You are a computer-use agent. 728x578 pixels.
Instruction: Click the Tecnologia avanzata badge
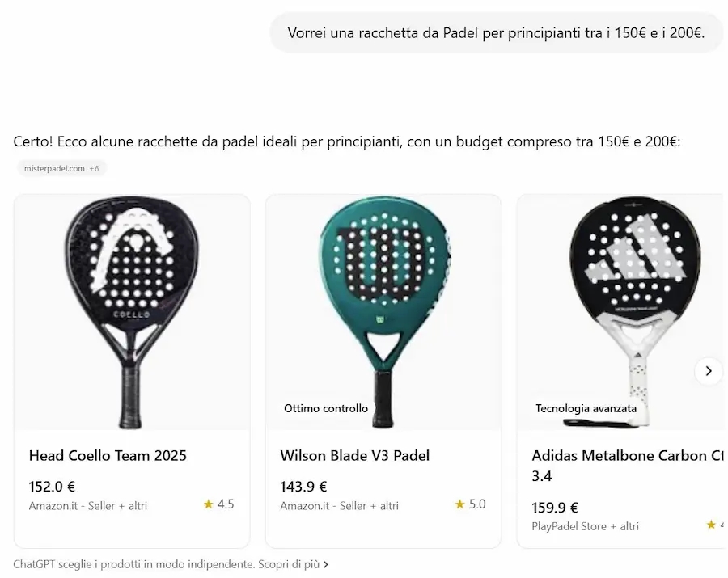pyautogui.click(x=586, y=408)
